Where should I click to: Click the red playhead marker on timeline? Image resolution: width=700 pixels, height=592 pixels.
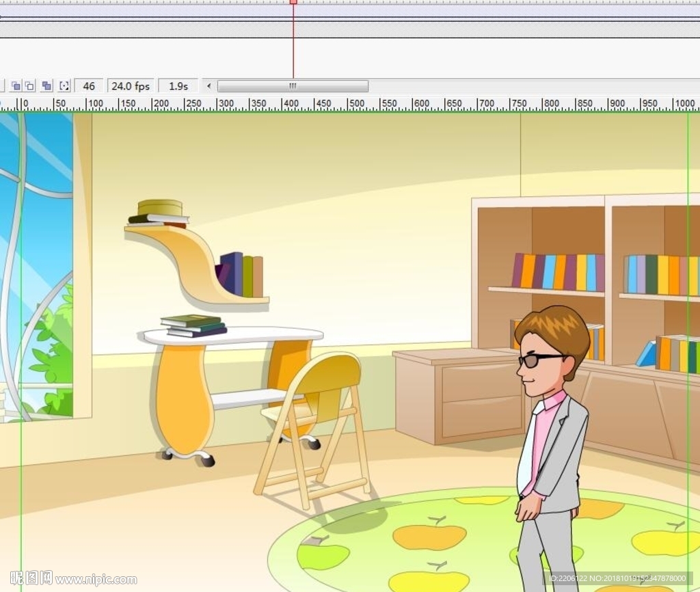pyautogui.click(x=293, y=2)
